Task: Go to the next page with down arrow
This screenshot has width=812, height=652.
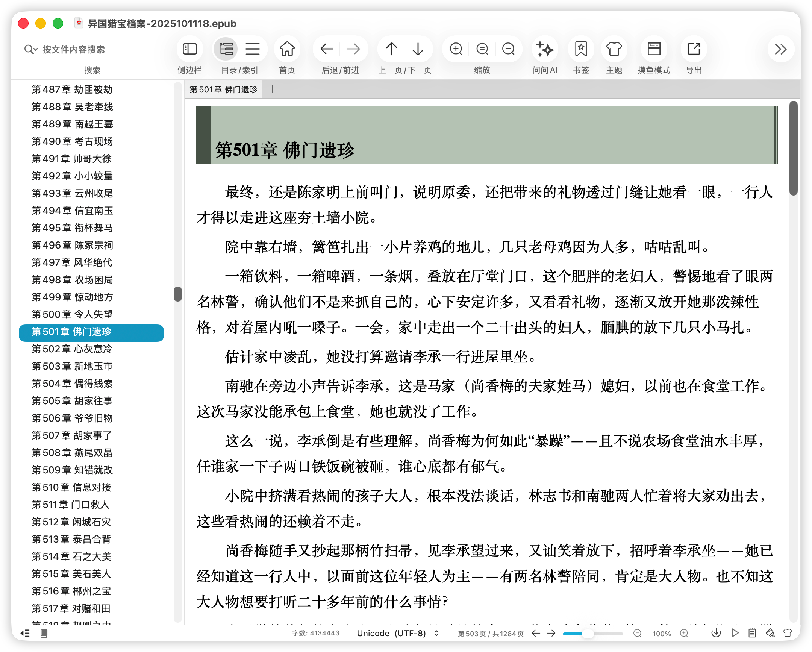Action: point(418,49)
